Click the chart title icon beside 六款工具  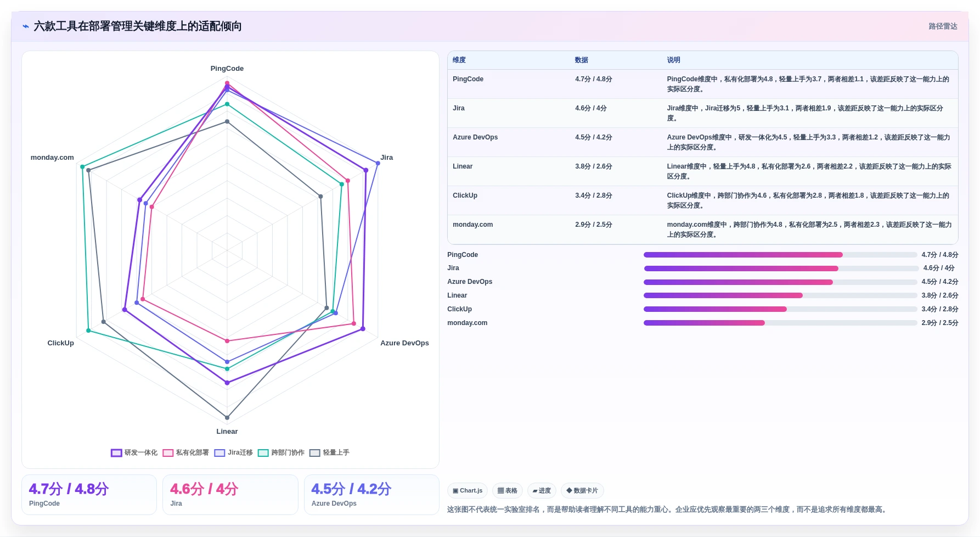coord(26,26)
